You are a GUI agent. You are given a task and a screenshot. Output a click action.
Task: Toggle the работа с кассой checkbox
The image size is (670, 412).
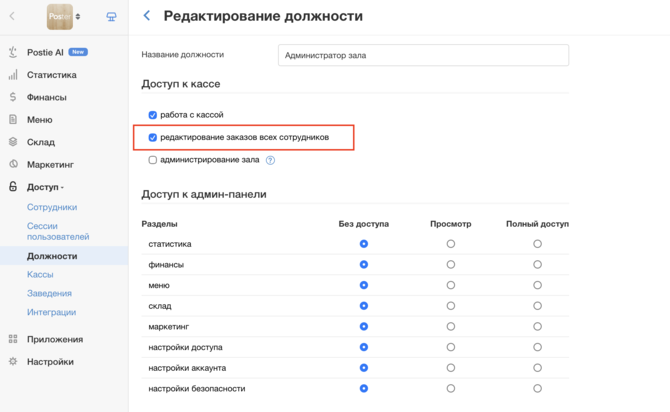click(x=153, y=115)
